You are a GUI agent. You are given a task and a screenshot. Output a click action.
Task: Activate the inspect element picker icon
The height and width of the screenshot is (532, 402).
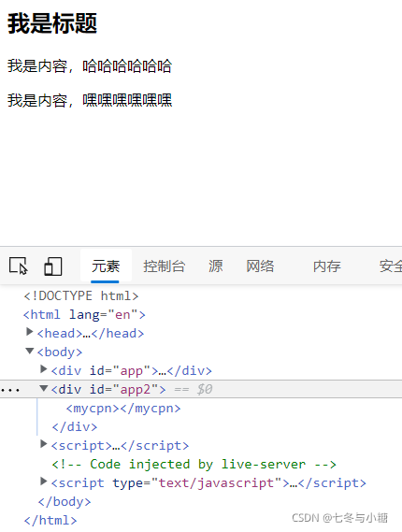pos(19,266)
